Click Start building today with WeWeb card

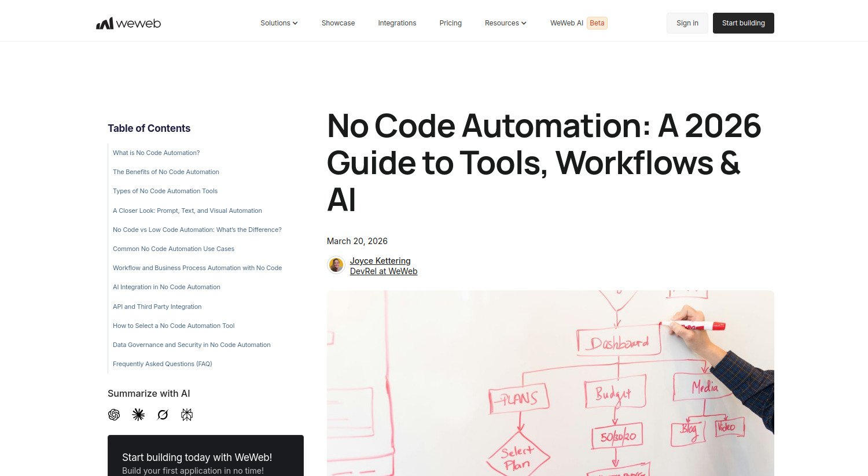[205, 456]
